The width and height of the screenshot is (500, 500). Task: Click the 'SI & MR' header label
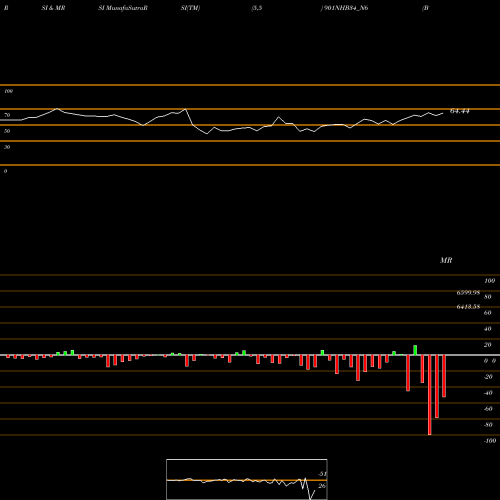[x=53, y=8]
